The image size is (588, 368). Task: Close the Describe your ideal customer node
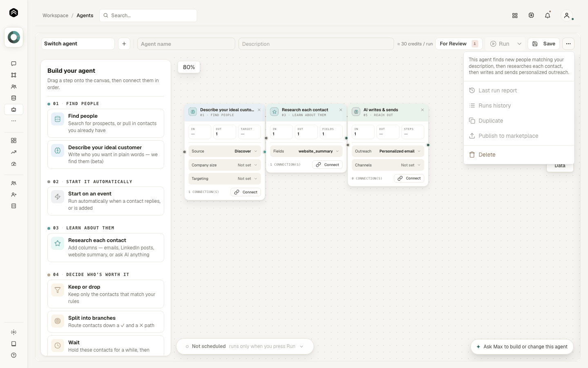259,110
